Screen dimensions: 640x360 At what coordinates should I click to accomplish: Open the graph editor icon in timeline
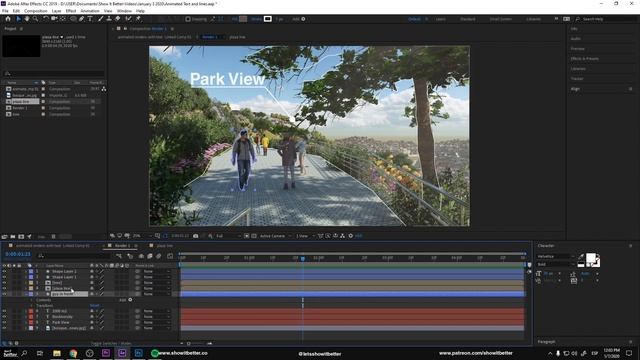pos(170,256)
